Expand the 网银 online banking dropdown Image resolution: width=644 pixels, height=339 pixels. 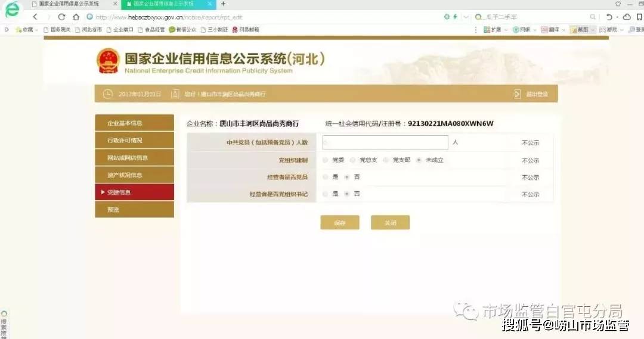[x=534, y=29]
